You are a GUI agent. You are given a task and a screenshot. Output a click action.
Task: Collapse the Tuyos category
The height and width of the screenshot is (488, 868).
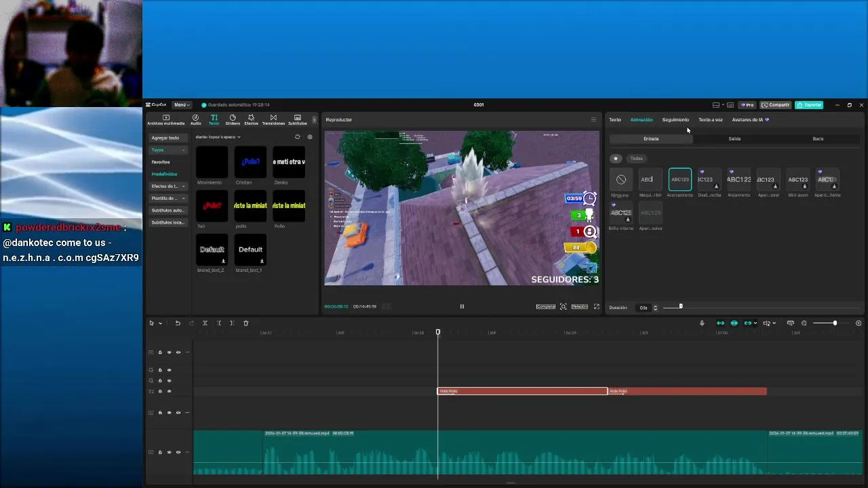tap(183, 150)
